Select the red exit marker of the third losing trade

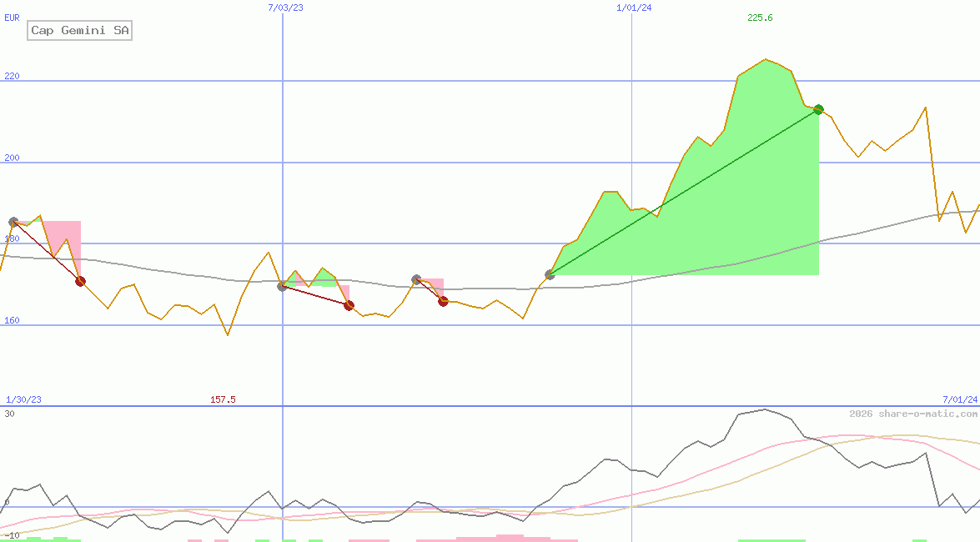(x=443, y=301)
